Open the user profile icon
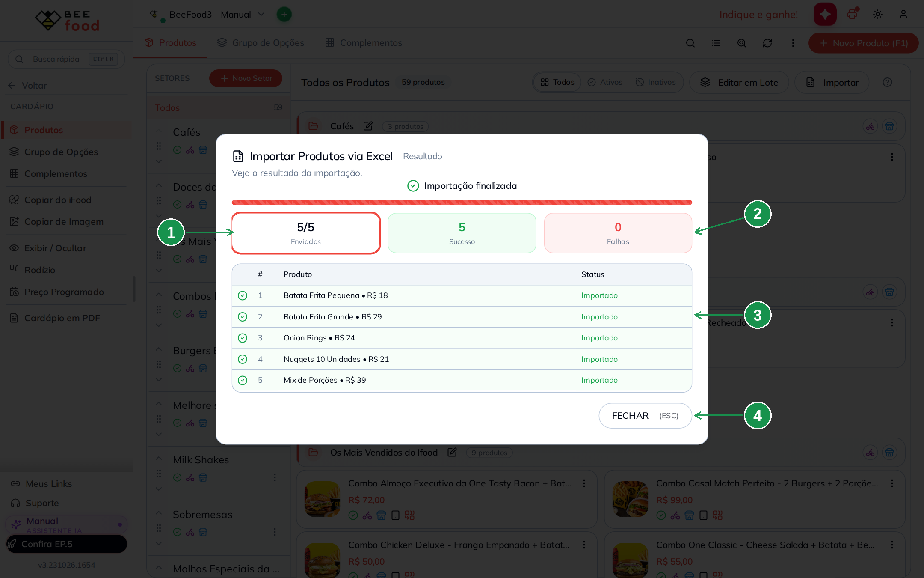 [x=903, y=14]
